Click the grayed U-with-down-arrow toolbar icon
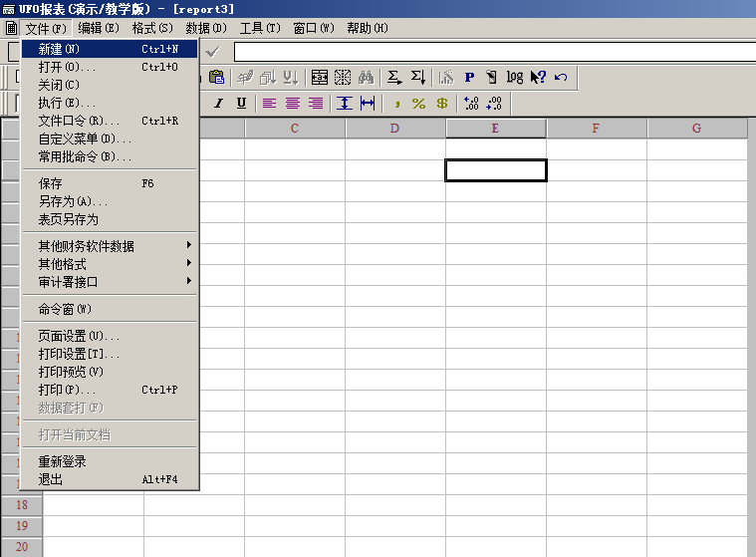The width and height of the screenshot is (756, 557). (291, 77)
